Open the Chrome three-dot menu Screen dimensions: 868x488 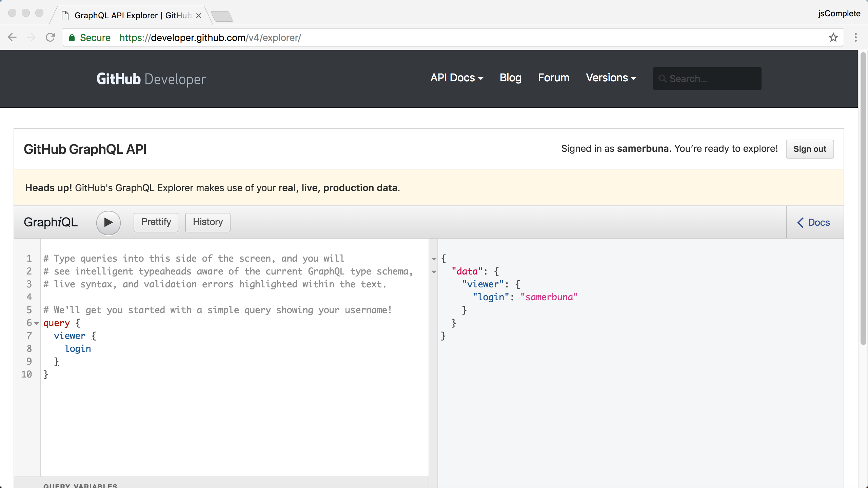[856, 37]
